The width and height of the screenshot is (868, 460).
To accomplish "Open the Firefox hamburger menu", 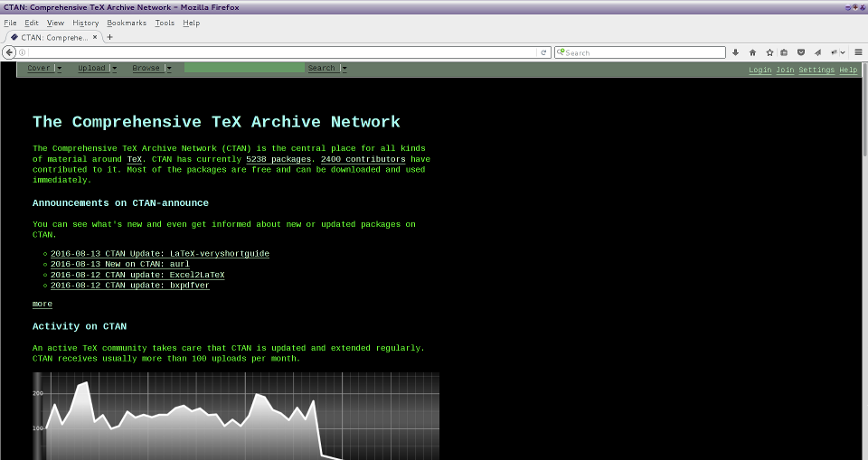I will [859, 52].
